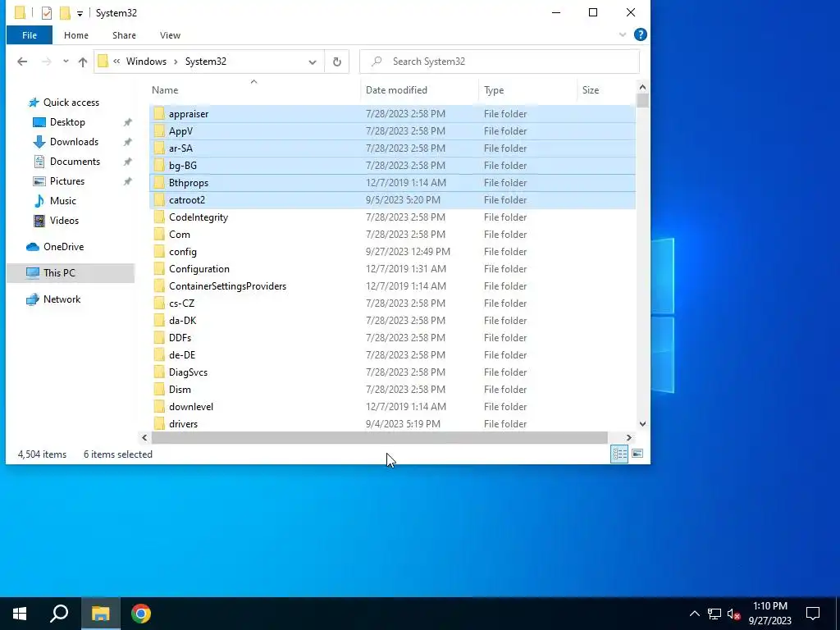Open Desktop in the navigation pane

[67, 122]
